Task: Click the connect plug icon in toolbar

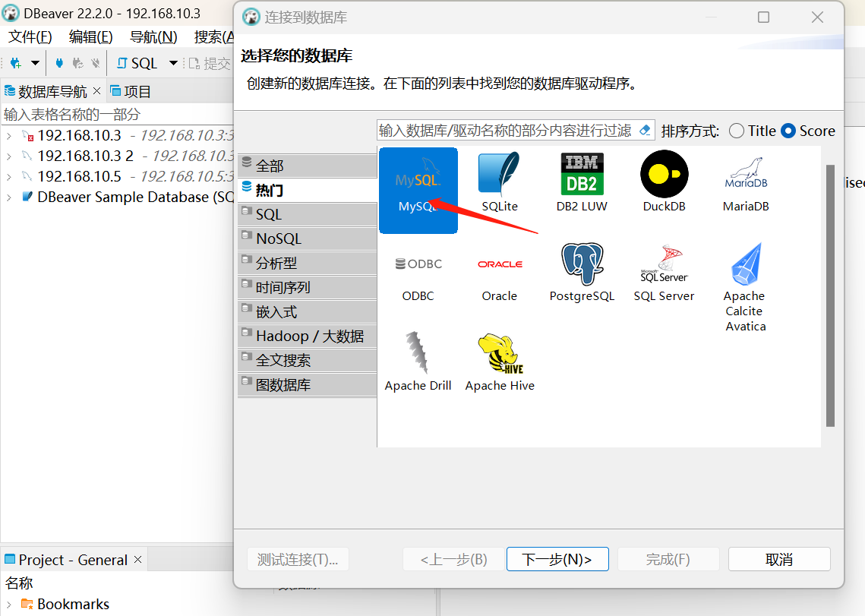Action: click(59, 64)
